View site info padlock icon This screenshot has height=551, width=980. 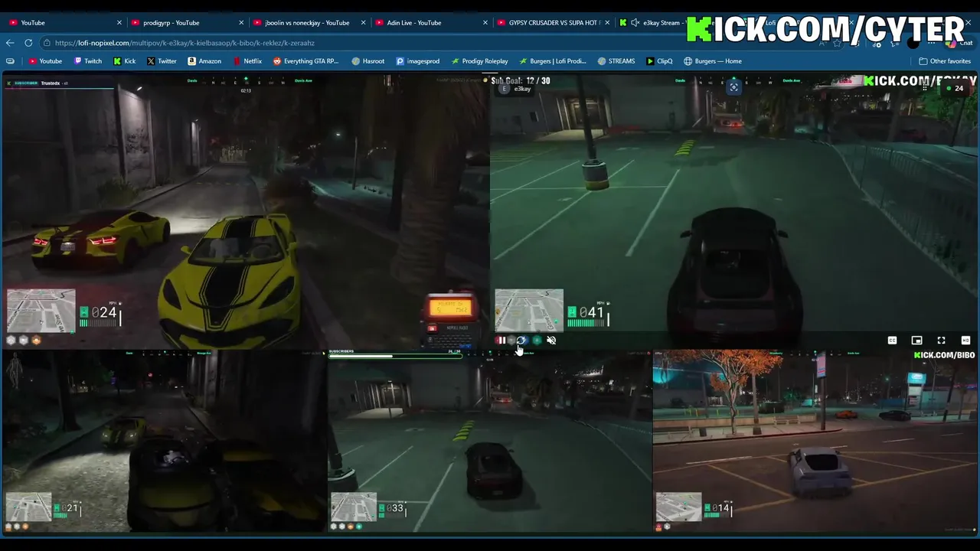47,43
